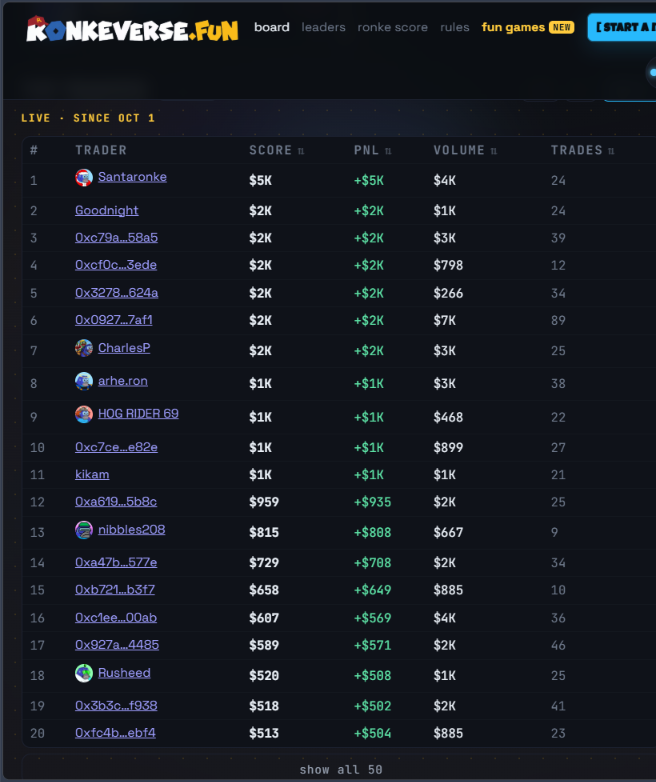Open Rusheed trader profile link
656x782 pixels.
(x=124, y=673)
